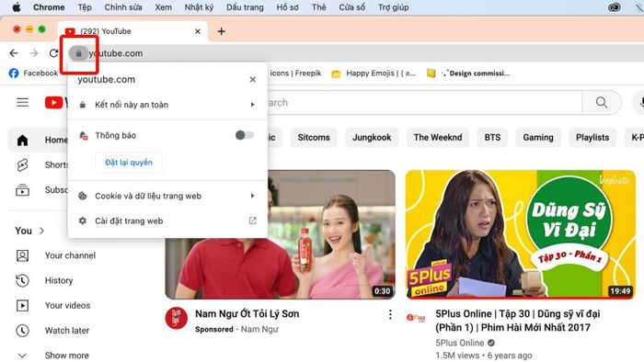Viewport: 644px width, 362px height.
Task: Select the BTS filter chip
Action: tap(492, 137)
